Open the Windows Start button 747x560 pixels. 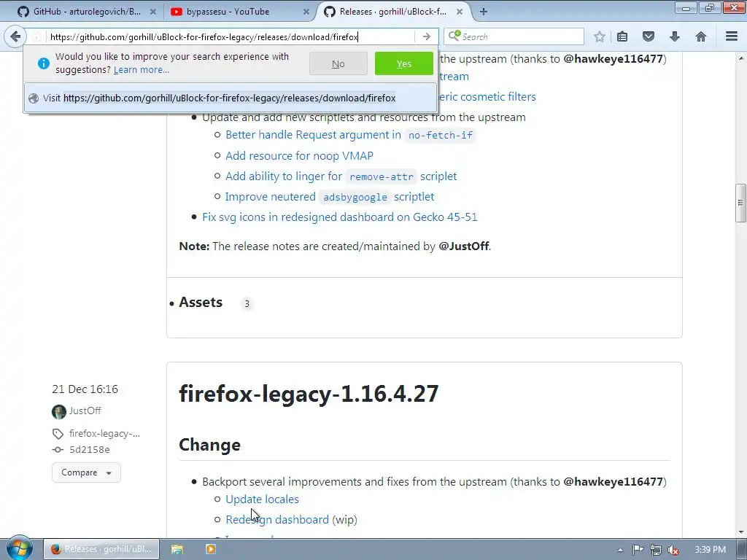click(x=19, y=548)
